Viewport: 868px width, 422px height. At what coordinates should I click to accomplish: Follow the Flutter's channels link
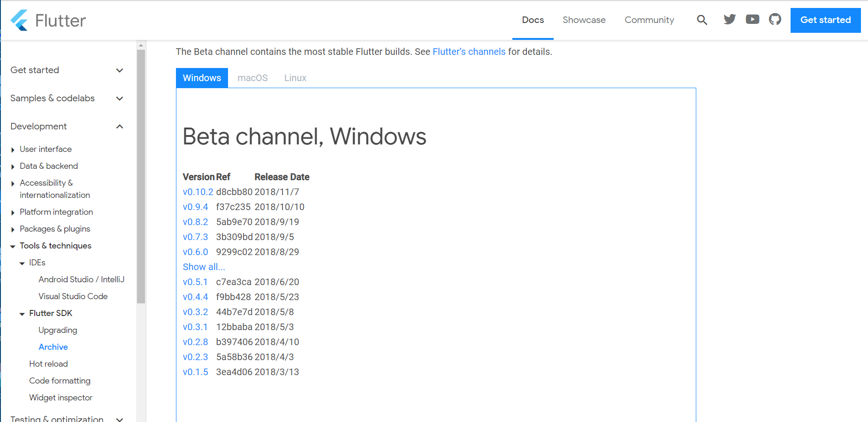pos(469,52)
